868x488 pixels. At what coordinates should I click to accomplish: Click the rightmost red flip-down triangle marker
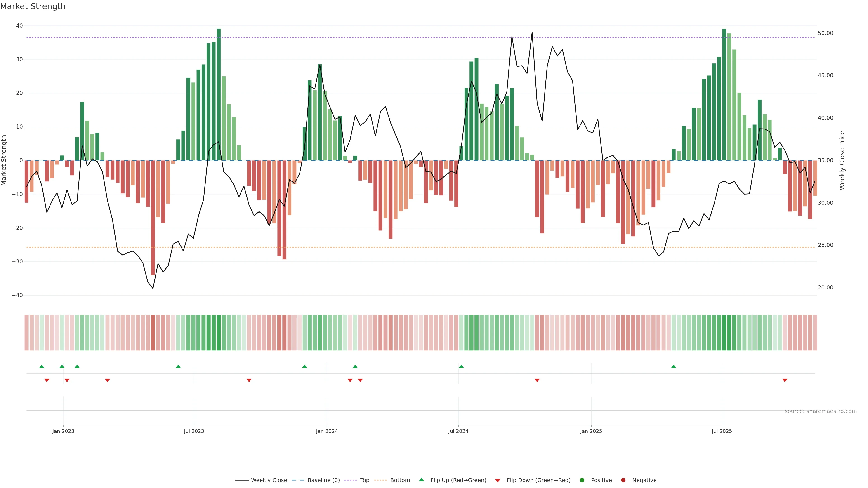[785, 380]
